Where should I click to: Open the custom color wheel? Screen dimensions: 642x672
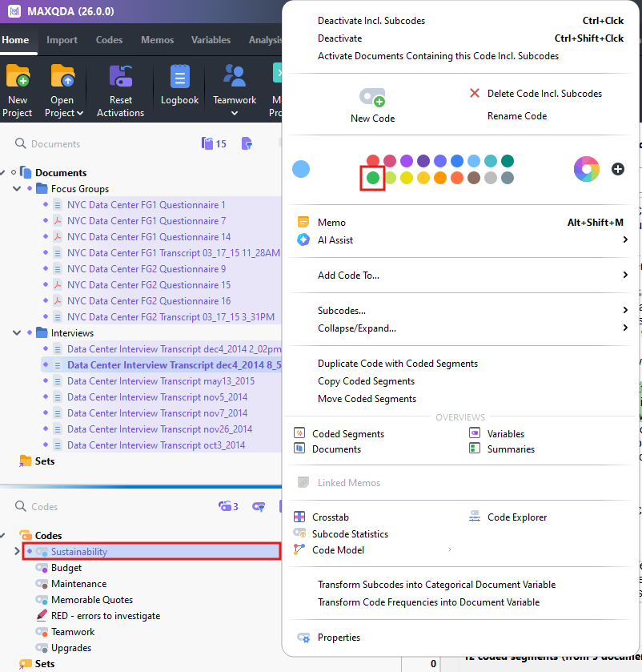[x=586, y=169]
